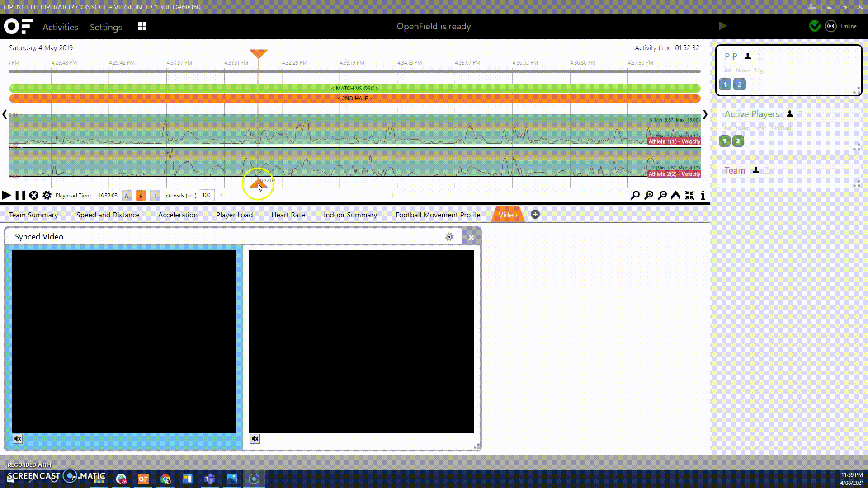Screen dimensions: 868x488
Task: Toggle player 2 in PIP panel
Action: (740, 84)
